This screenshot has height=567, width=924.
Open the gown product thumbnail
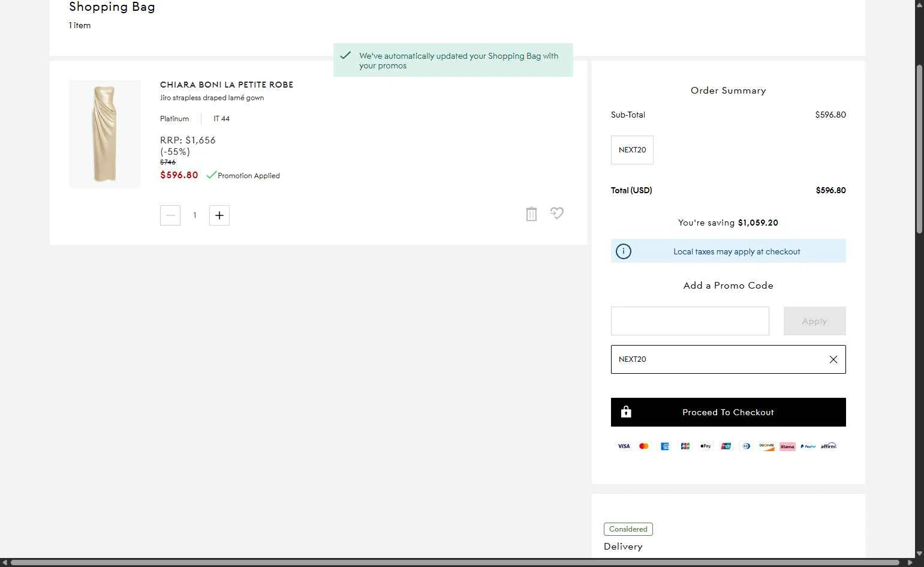[x=105, y=134]
